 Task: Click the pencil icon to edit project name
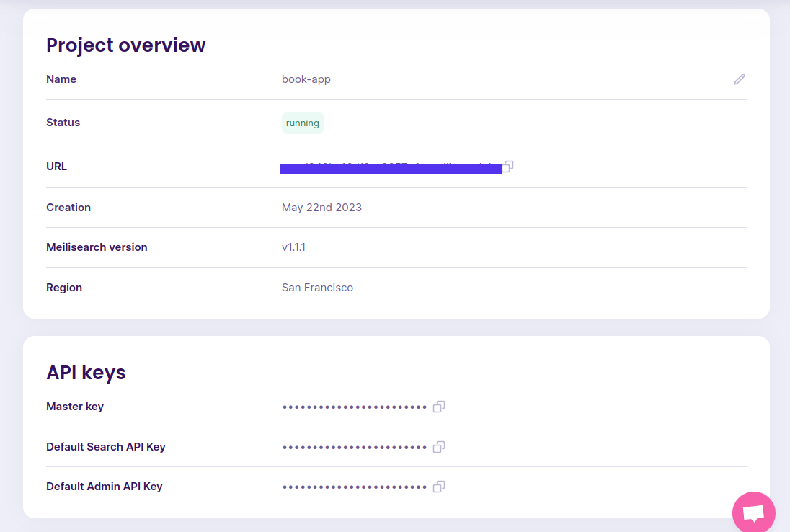tap(740, 79)
